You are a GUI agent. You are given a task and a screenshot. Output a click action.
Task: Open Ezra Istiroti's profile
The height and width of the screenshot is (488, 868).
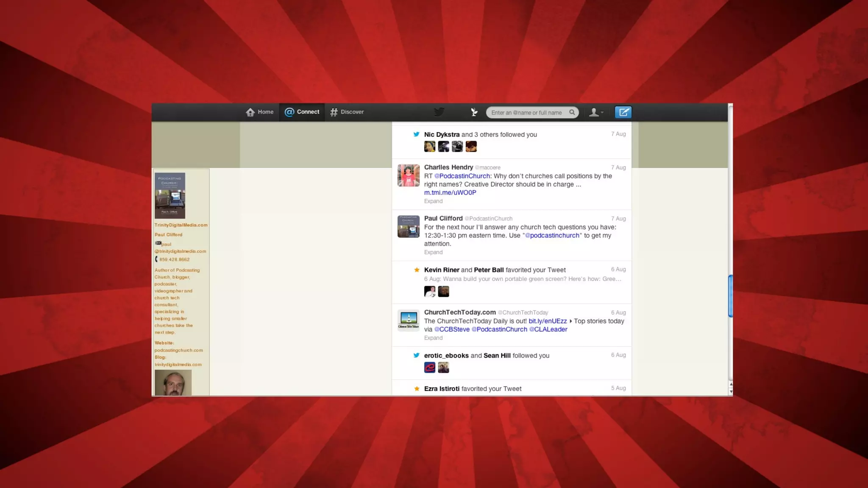(x=442, y=389)
